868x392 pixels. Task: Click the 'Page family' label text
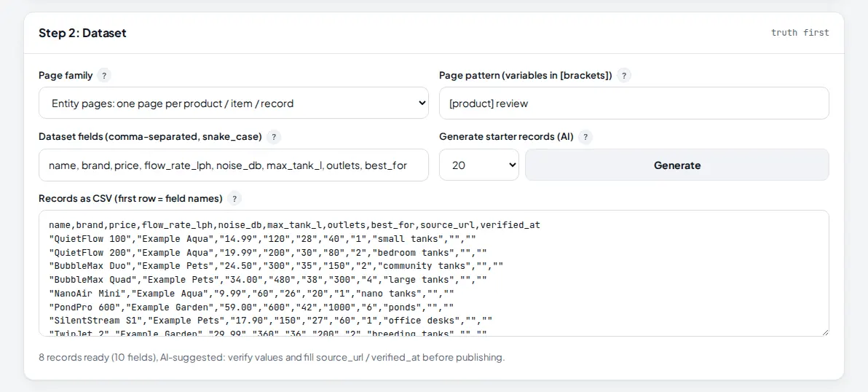pyautogui.click(x=66, y=76)
